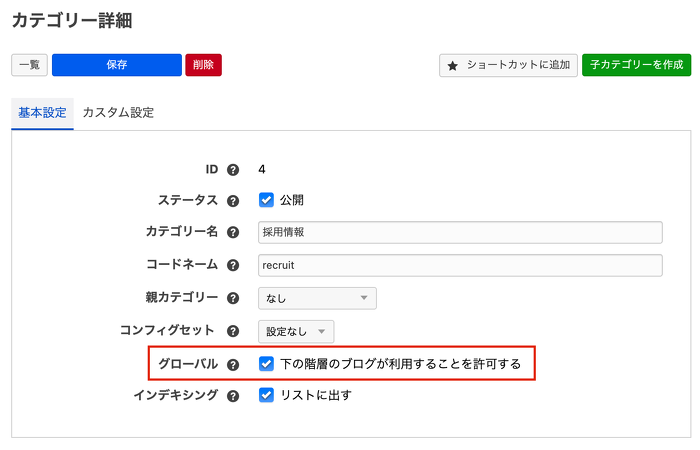
Task: Open help icon next to グローバル
Action: [x=233, y=364]
